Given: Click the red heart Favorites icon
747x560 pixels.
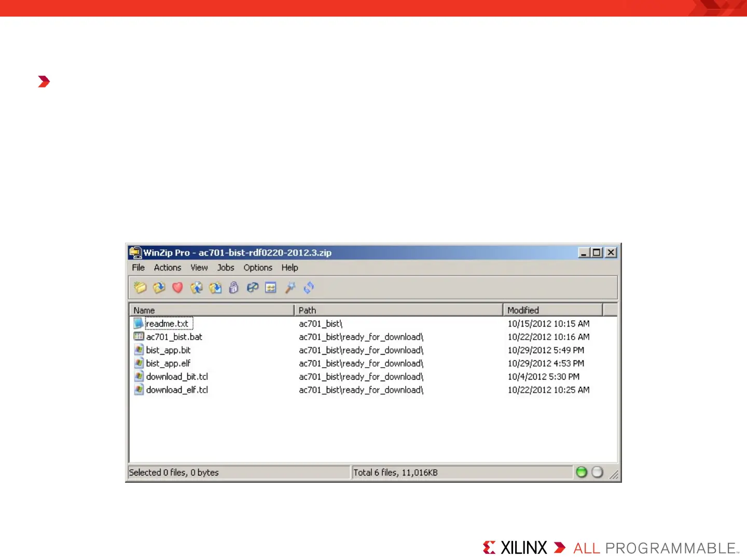Looking at the screenshot, I should pos(177,287).
